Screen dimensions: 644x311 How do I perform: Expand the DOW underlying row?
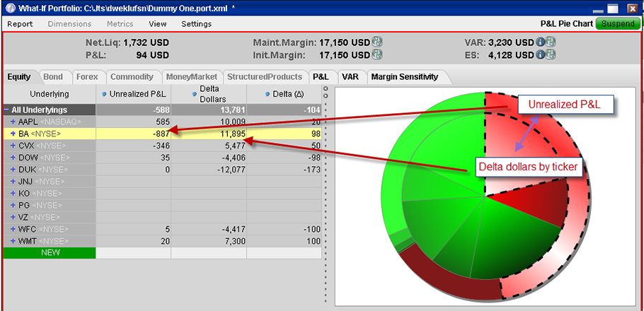click(13, 158)
